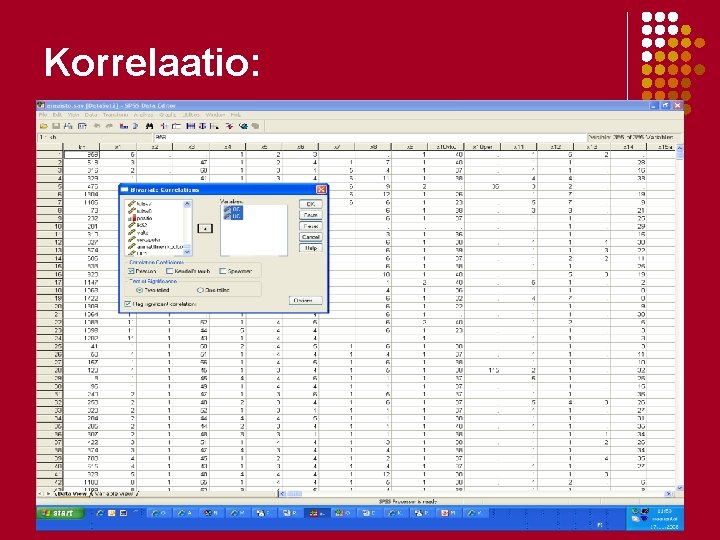Click the data grid vertical scroll-up arrow
This screenshot has width=720, height=540.
pos(680,148)
